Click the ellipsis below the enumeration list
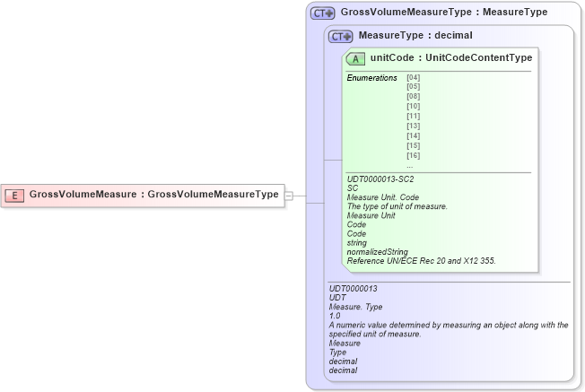The image size is (585, 392). (x=410, y=166)
